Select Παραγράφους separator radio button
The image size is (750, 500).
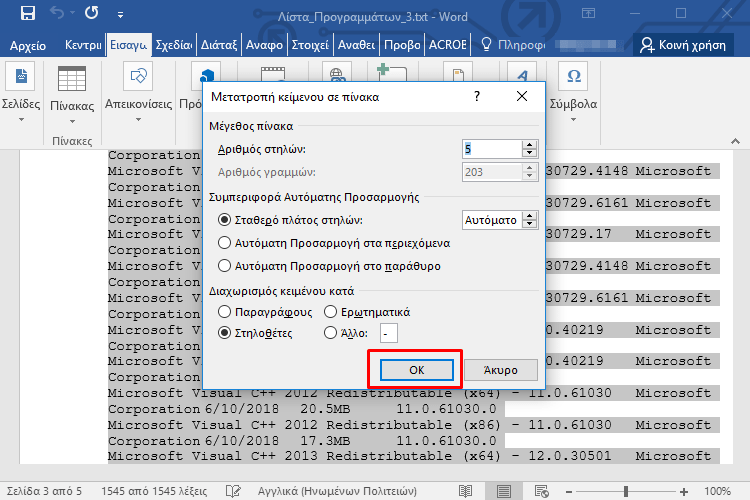(224, 312)
